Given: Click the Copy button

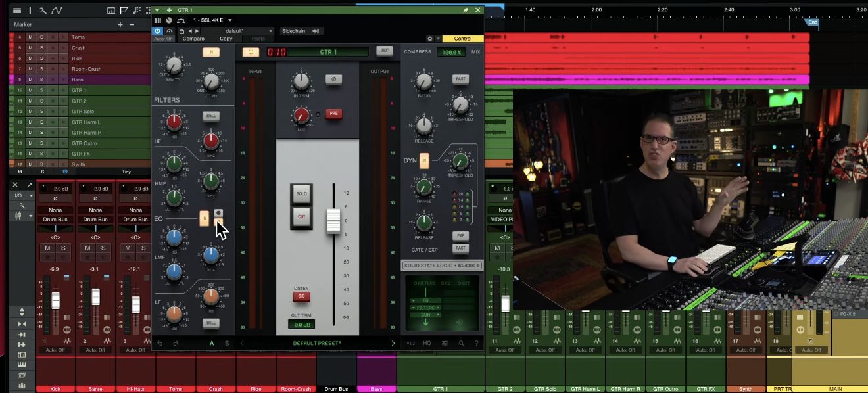Looking at the screenshot, I should pyautogui.click(x=226, y=39).
